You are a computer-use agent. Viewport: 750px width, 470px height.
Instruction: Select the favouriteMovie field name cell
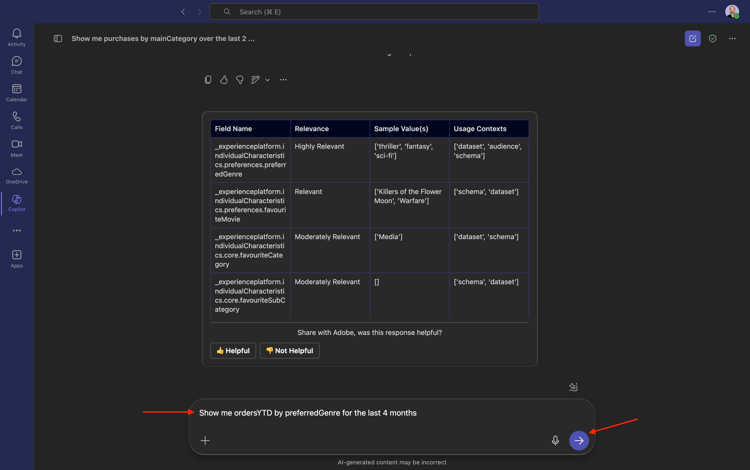(250, 205)
